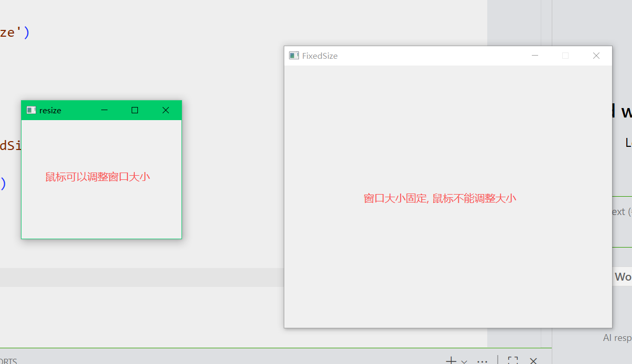632x364 pixels.
Task: Minimize the resize window
Action: (x=104, y=110)
